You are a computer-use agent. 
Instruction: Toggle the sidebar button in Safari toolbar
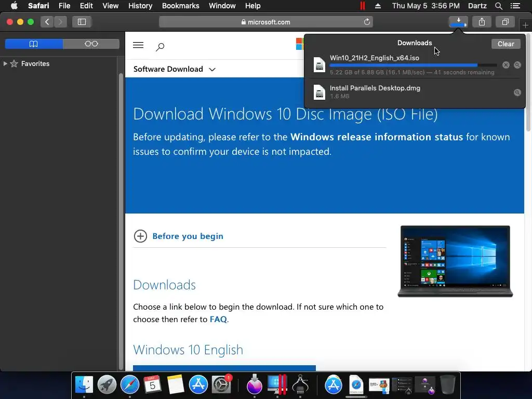[x=82, y=22]
